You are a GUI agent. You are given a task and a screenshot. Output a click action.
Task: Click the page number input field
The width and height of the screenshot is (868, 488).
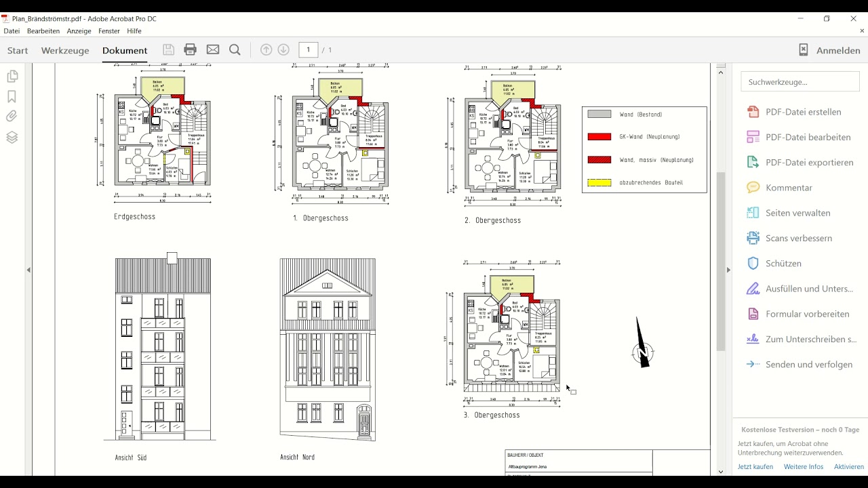pyautogui.click(x=309, y=49)
